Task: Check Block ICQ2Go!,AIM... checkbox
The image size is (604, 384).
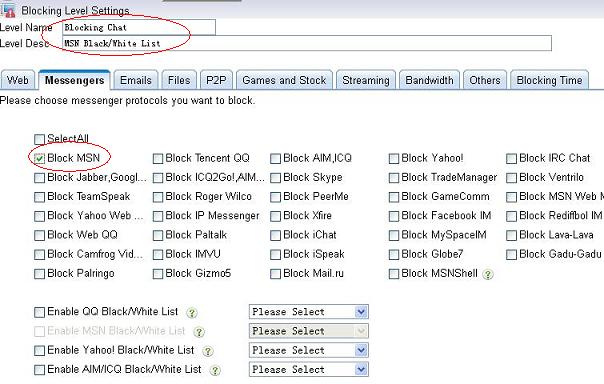Action: click(x=158, y=178)
